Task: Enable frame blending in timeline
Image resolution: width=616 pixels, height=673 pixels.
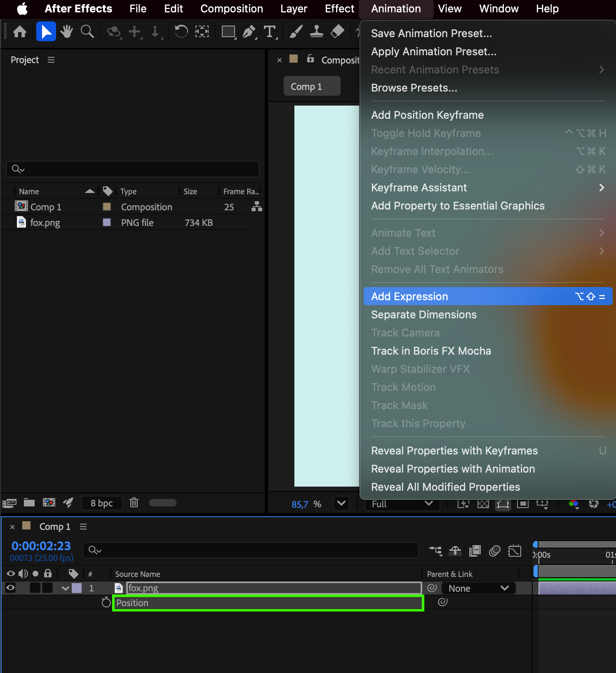Action: click(x=475, y=551)
